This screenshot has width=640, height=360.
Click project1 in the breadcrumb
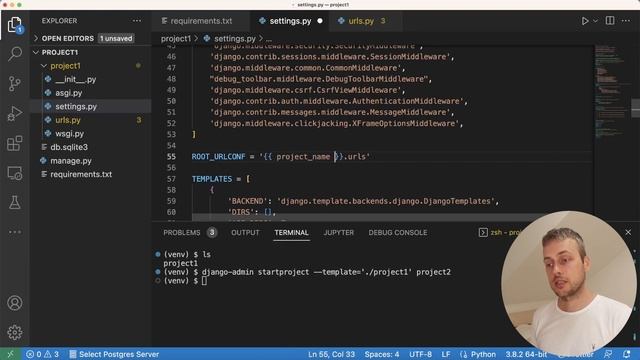pyautogui.click(x=176, y=39)
